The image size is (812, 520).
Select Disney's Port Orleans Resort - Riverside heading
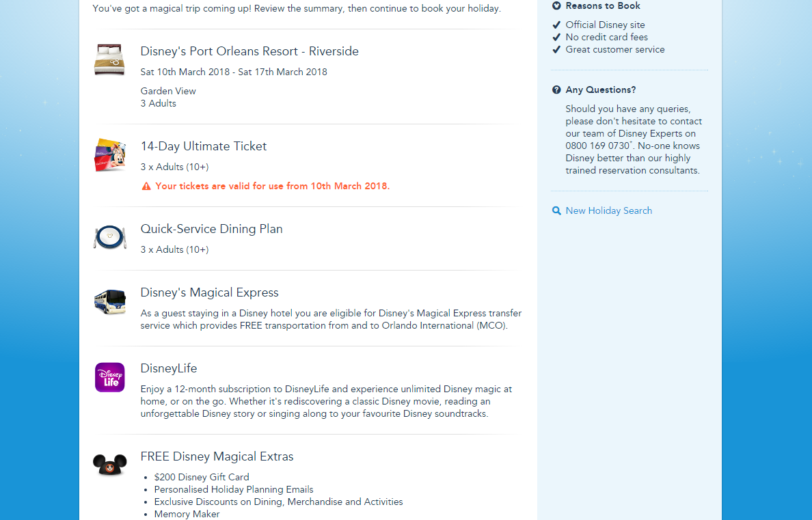point(249,51)
